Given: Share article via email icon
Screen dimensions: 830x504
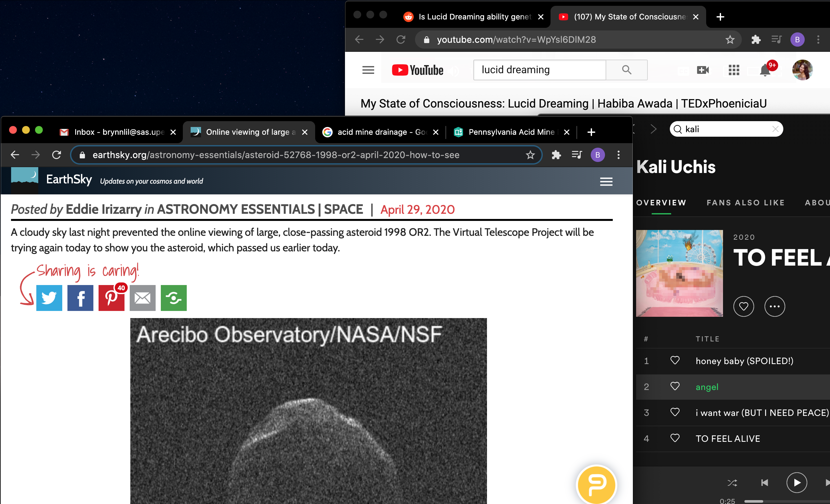Looking at the screenshot, I should click(x=142, y=298).
